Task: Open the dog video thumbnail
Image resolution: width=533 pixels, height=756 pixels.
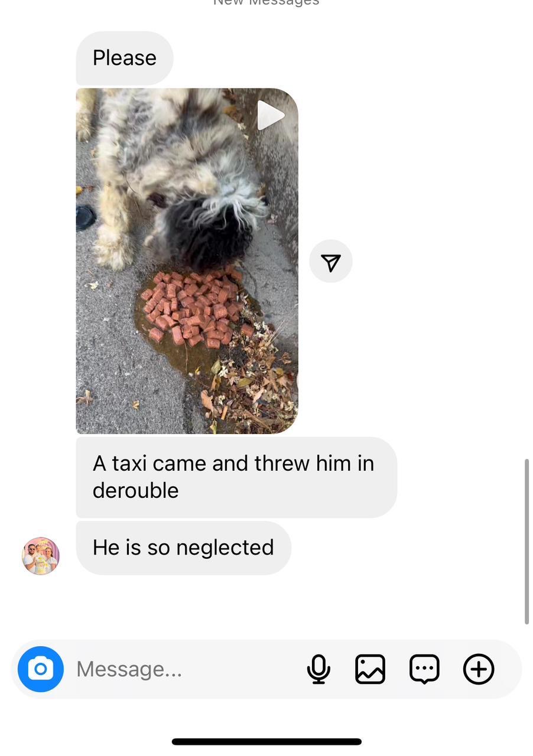Action: click(x=187, y=261)
